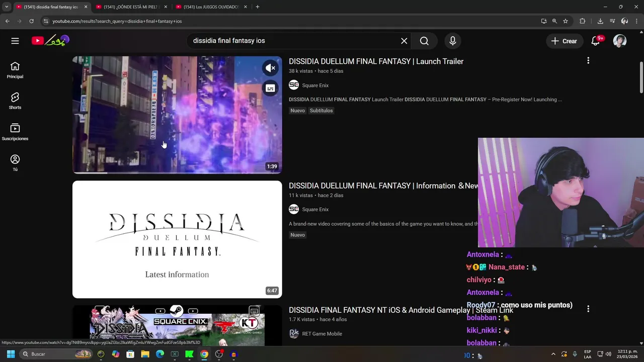Open the Crear menu
The width and height of the screenshot is (644, 362).
(x=564, y=41)
